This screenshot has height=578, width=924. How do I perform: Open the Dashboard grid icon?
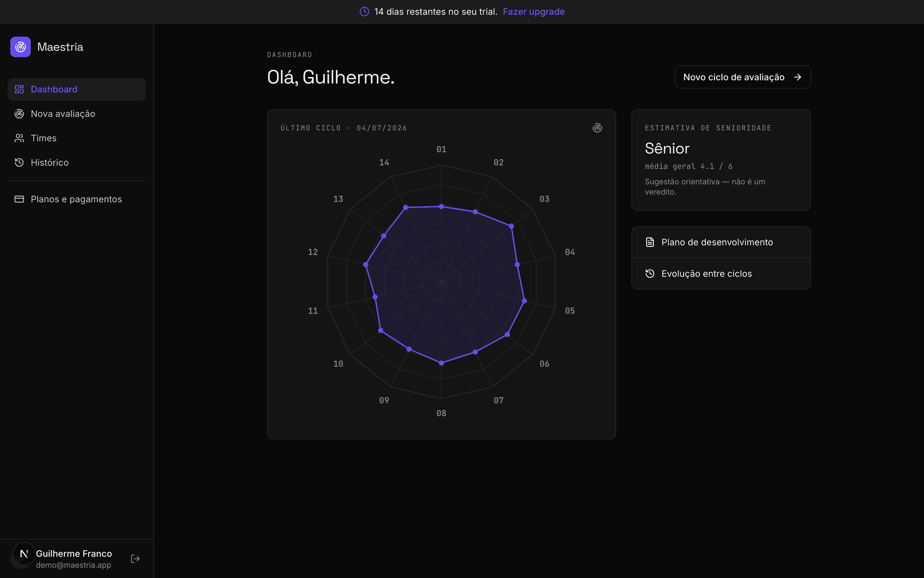[19, 89]
